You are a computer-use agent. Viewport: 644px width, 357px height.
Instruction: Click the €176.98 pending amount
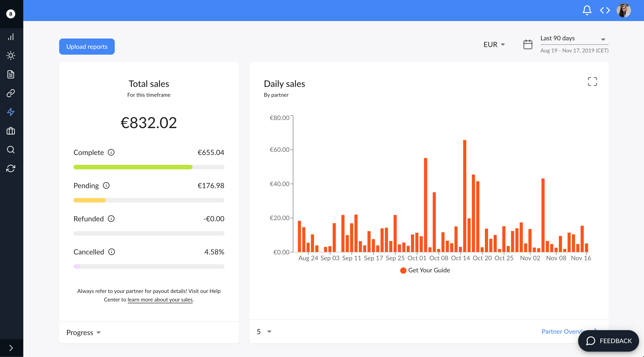[x=211, y=185]
